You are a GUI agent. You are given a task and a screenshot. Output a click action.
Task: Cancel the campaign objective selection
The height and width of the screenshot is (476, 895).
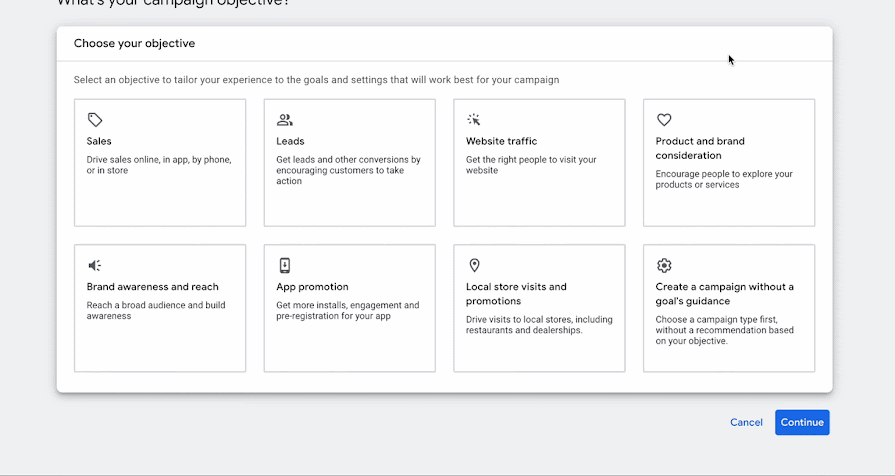pos(746,422)
